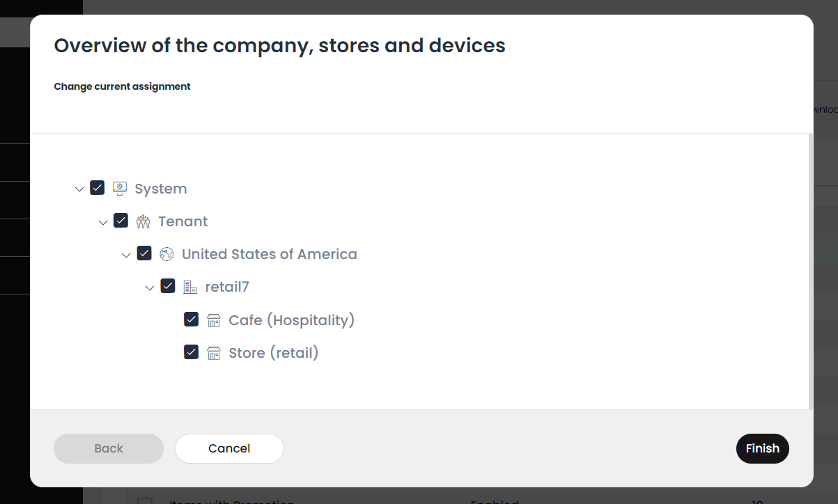Deselect the Store (retail) checkbox

[192, 352]
